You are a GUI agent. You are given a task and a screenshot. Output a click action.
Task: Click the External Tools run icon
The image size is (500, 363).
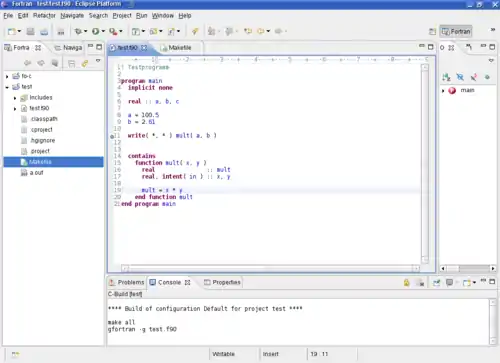click(113, 31)
